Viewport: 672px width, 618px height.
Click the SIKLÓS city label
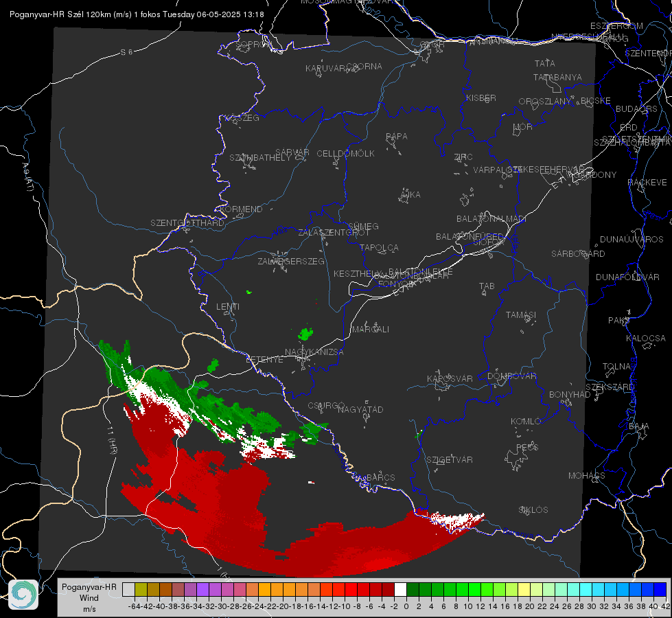533,510
